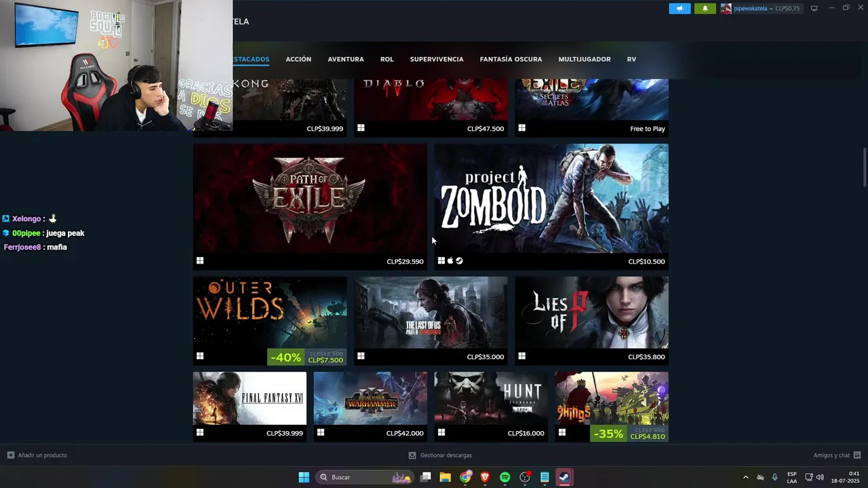Click Free to Play label

coord(648,129)
